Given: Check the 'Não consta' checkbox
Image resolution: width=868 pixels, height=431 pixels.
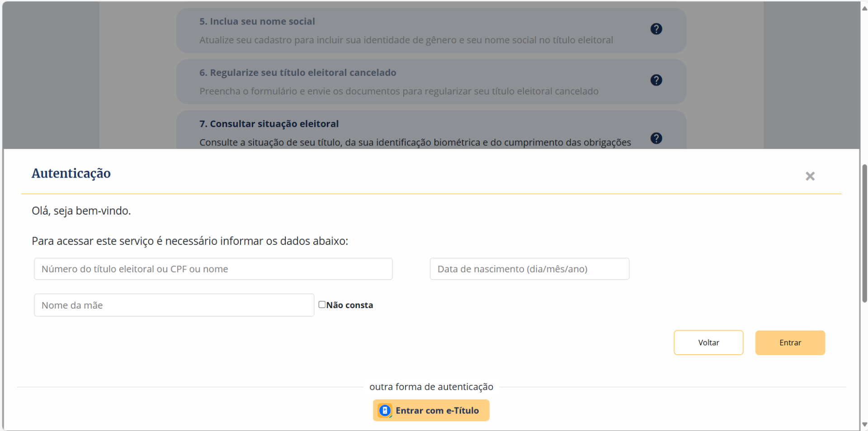Looking at the screenshot, I should 322,305.
